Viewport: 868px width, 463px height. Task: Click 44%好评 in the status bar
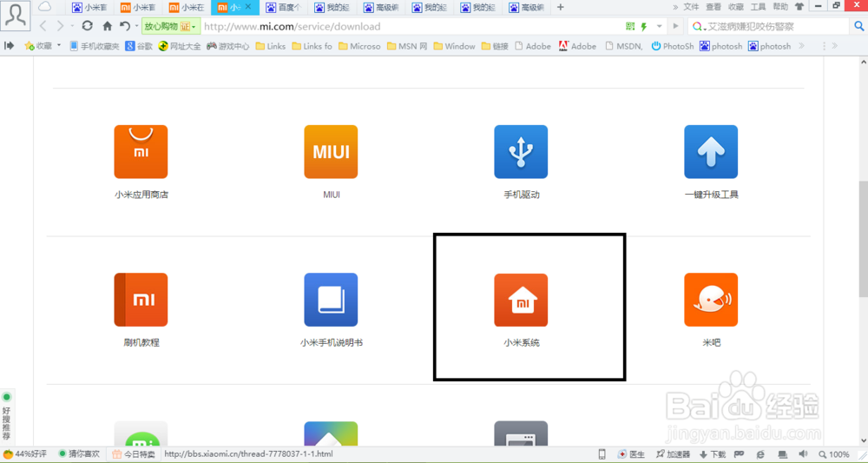pos(25,454)
